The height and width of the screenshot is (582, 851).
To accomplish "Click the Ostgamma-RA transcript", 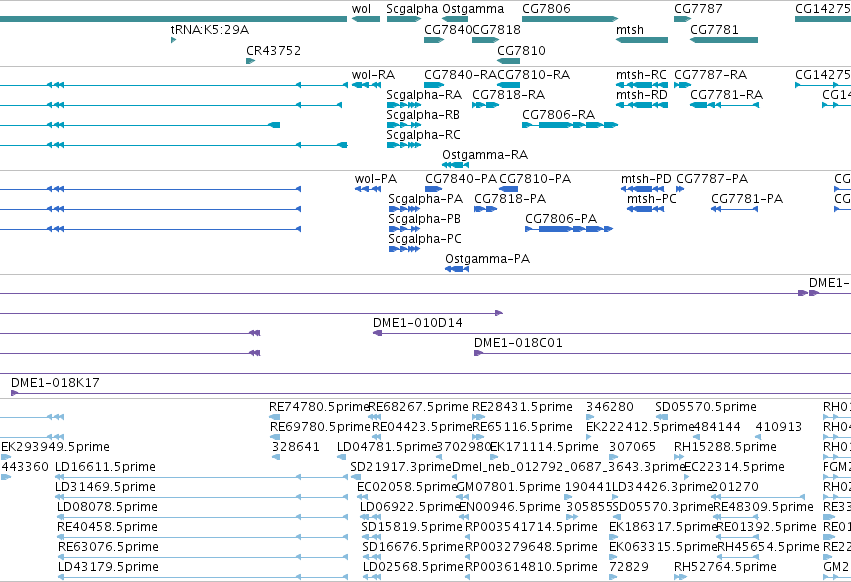I will click(455, 165).
